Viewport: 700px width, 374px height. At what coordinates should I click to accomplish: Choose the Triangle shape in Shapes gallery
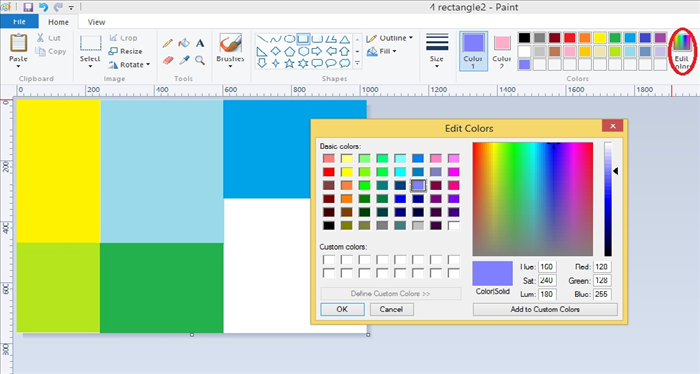point(344,39)
